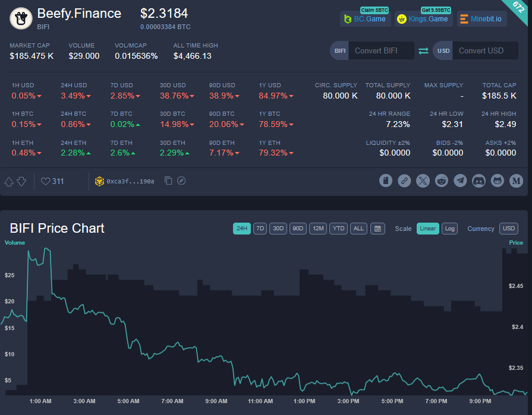The image size is (532, 415).
Task: Open the Reddit community icon
Action: (441, 180)
